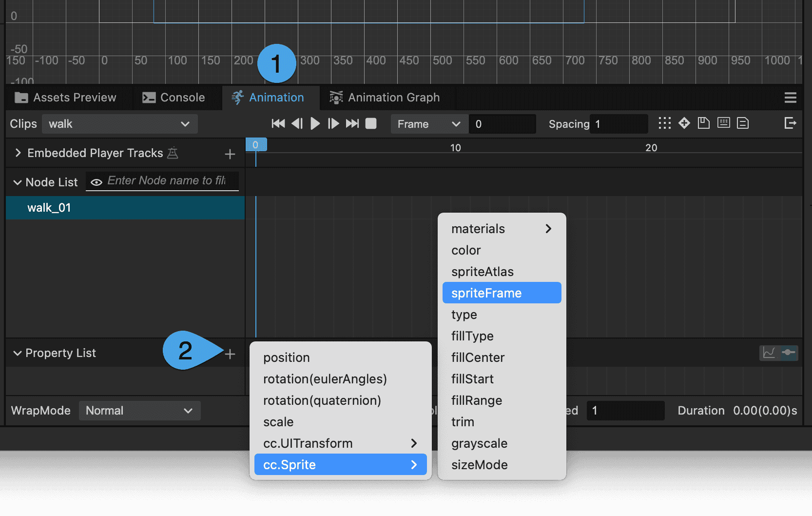Select the color property
The image size is (812, 516).
point(502,250)
